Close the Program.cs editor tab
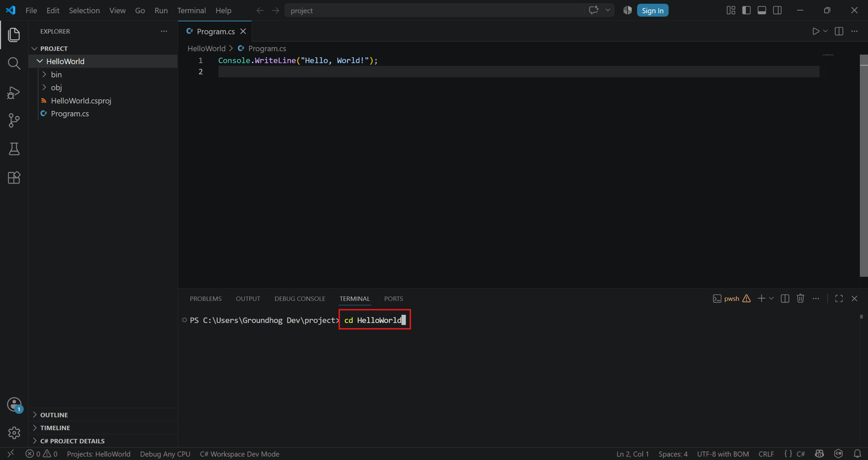The width and height of the screenshot is (868, 460). coord(243,31)
